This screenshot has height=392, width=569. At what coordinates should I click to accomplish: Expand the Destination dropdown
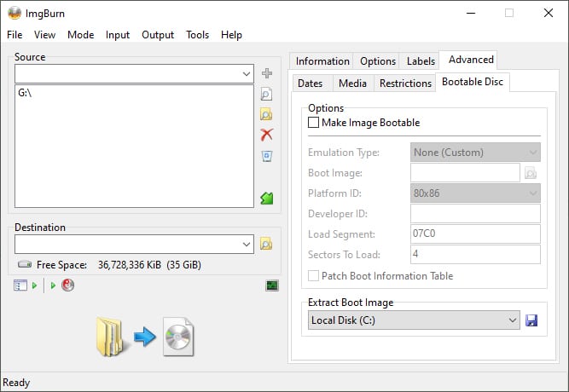pos(247,244)
